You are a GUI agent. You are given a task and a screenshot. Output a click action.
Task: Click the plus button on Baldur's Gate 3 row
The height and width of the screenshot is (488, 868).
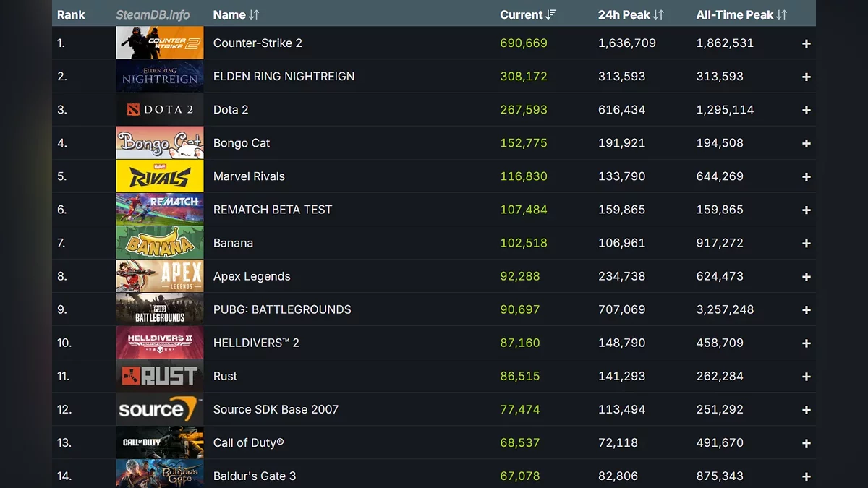pos(806,476)
